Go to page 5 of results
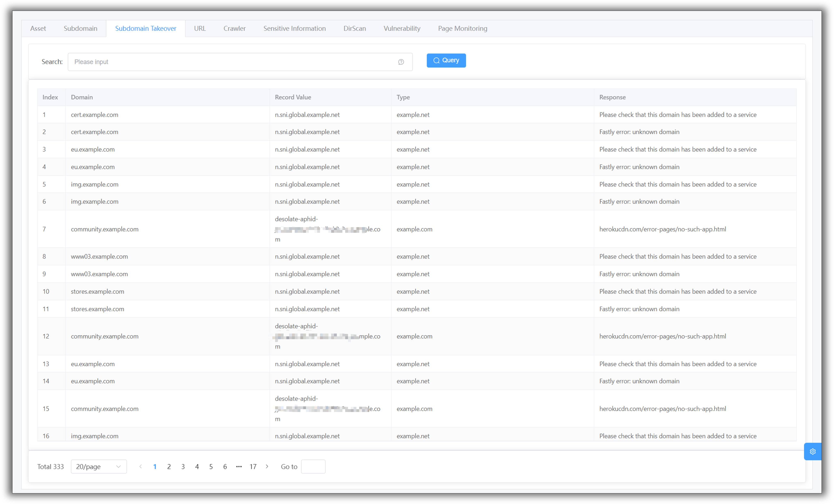This screenshot has width=834, height=504. pyautogui.click(x=211, y=466)
